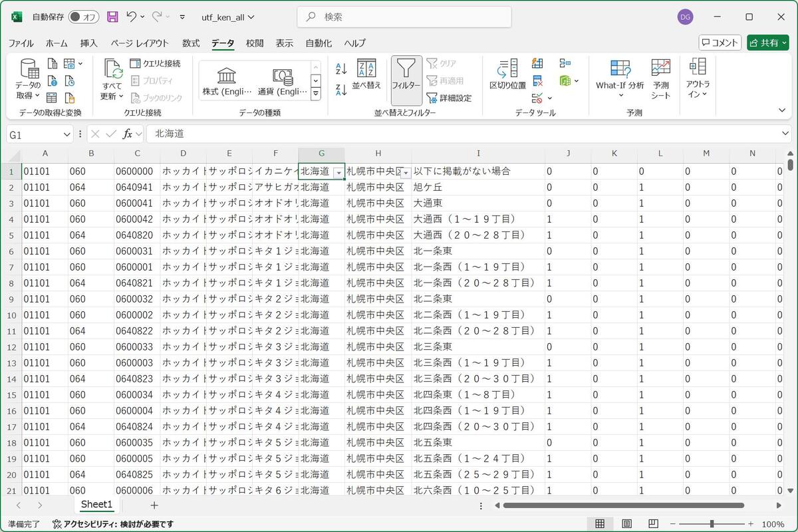The width and height of the screenshot is (798, 532).
Task: Expand the formula bar
Action: 786,134
